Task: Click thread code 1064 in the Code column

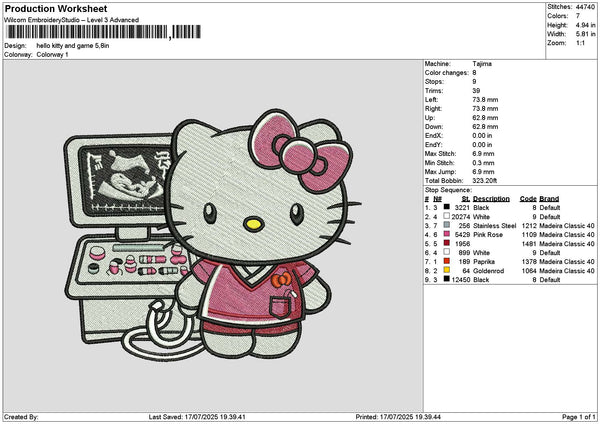Action: pyautogui.click(x=529, y=271)
